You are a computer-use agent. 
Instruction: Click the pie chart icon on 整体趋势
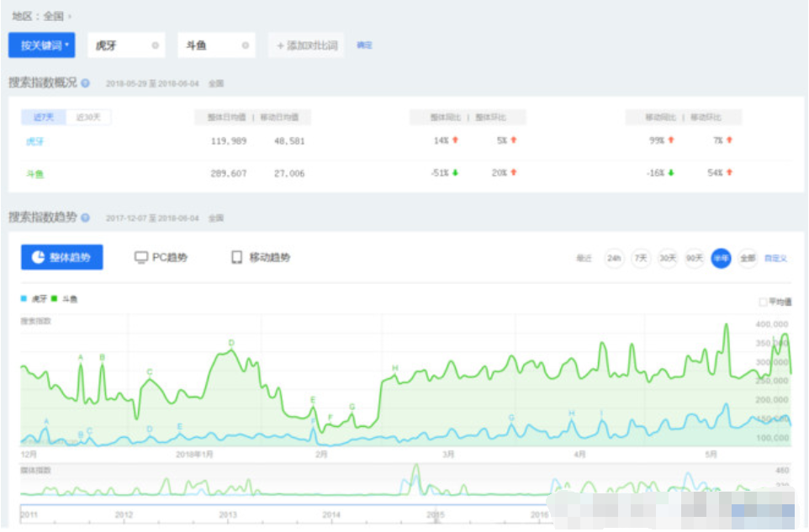(x=38, y=257)
